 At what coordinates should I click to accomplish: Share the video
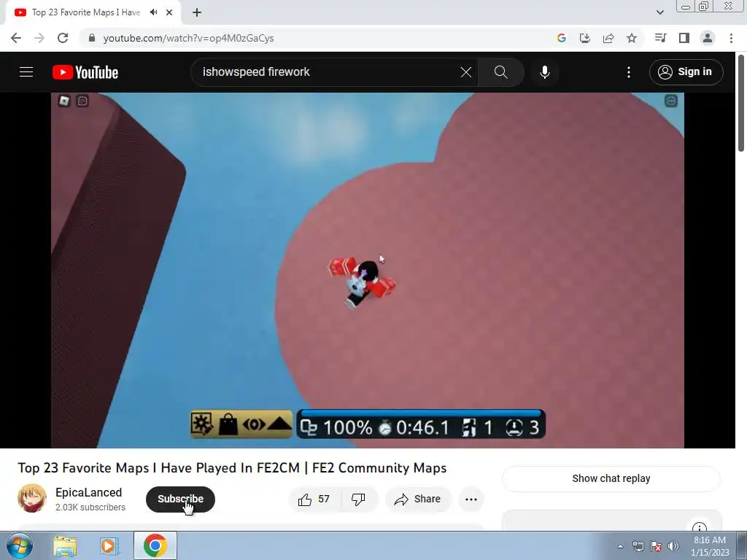tap(418, 499)
